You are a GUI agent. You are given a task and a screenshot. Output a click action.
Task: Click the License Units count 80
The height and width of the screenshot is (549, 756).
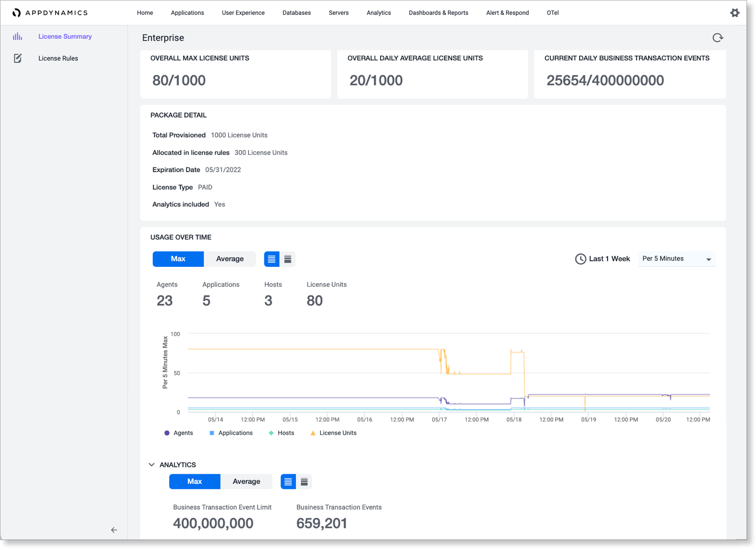pos(315,301)
